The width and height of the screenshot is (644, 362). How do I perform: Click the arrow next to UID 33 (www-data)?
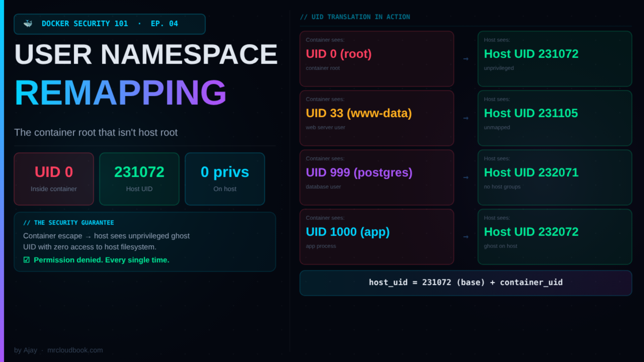[465, 118]
